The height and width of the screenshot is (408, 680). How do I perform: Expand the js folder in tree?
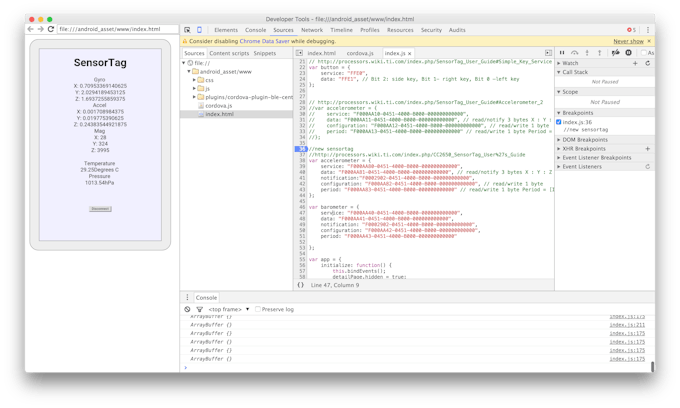click(x=194, y=88)
